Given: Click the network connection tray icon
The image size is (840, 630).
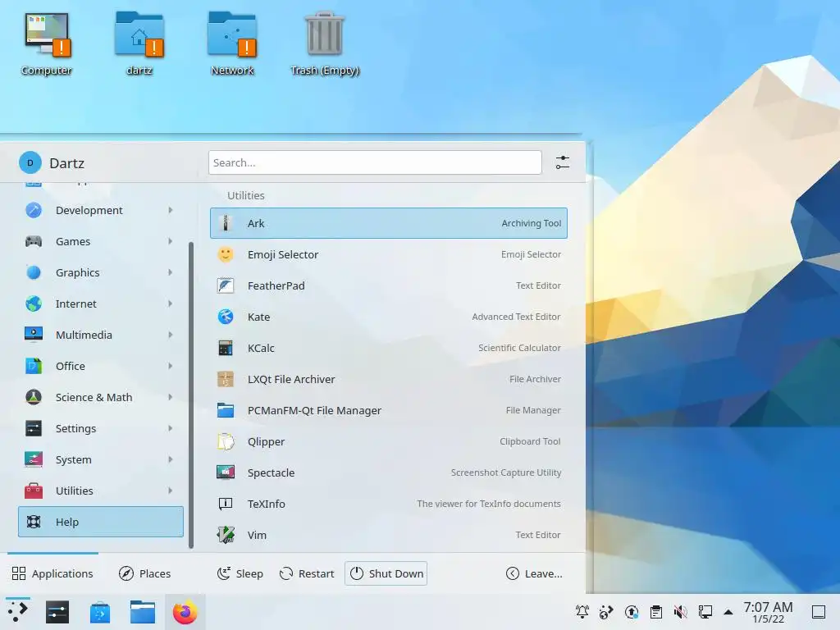Looking at the screenshot, I should point(705,611).
